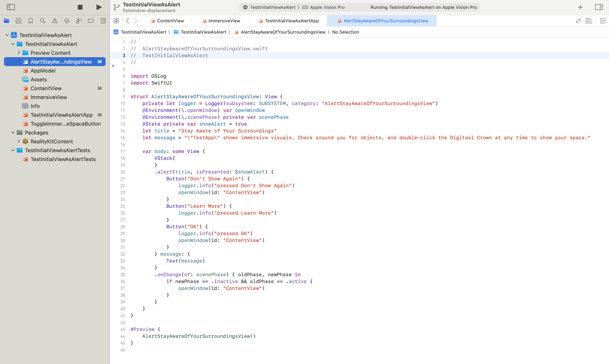Toggle the left navigator sidebar
The image size is (609, 364).
pos(11,7)
